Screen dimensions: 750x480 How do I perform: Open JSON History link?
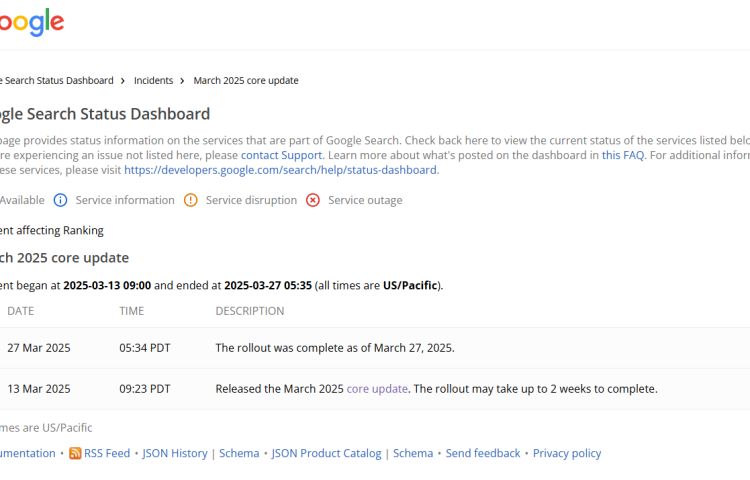(x=175, y=453)
